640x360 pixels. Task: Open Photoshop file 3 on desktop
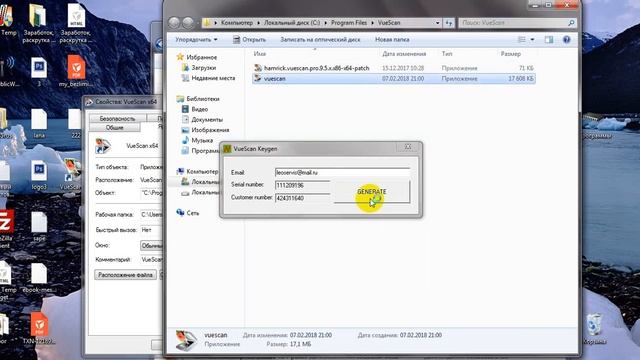tap(39, 71)
